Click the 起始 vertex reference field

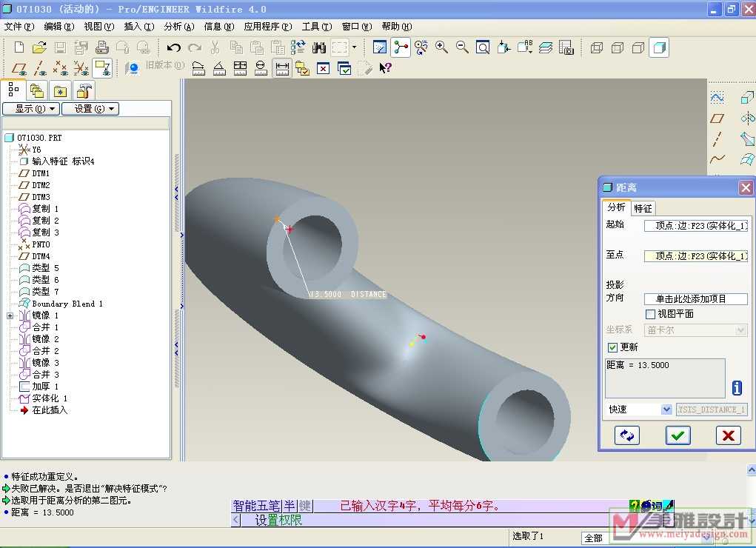pos(696,225)
